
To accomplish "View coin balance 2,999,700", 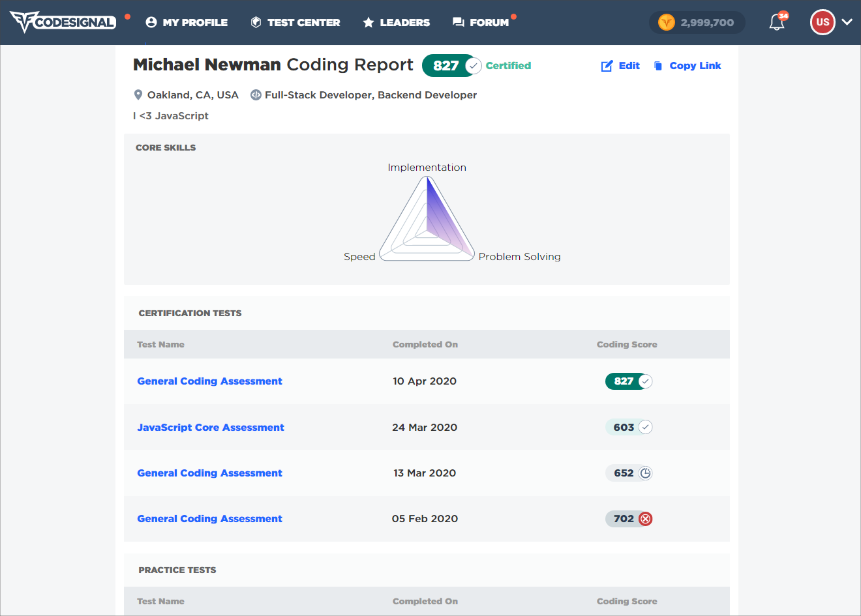I will tap(707, 23).
